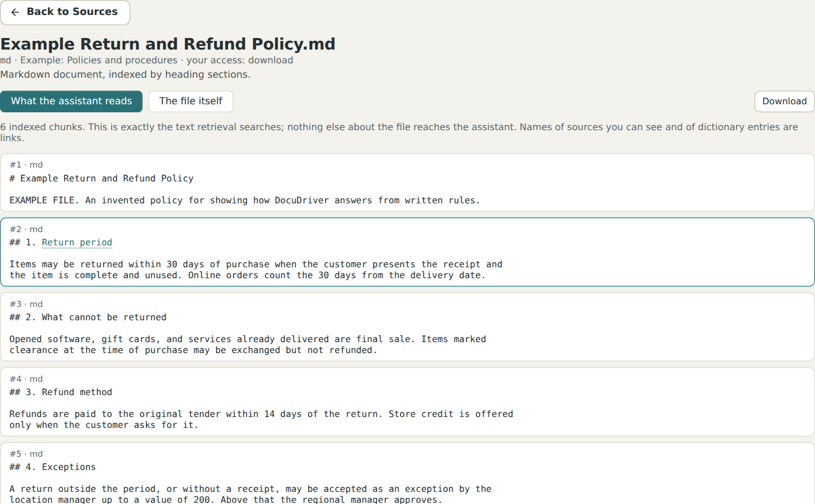Click heading "## 4. Exceptions"
The image size is (815, 504).
(x=53, y=467)
